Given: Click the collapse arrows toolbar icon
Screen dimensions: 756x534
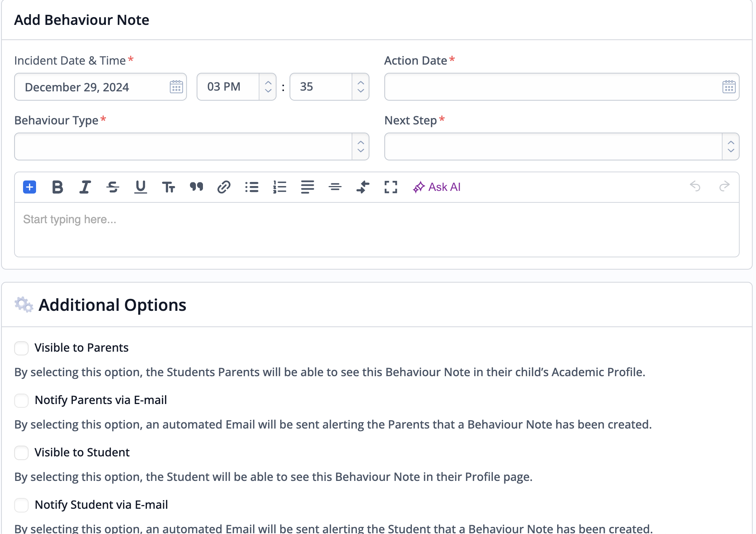Looking at the screenshot, I should (x=363, y=187).
